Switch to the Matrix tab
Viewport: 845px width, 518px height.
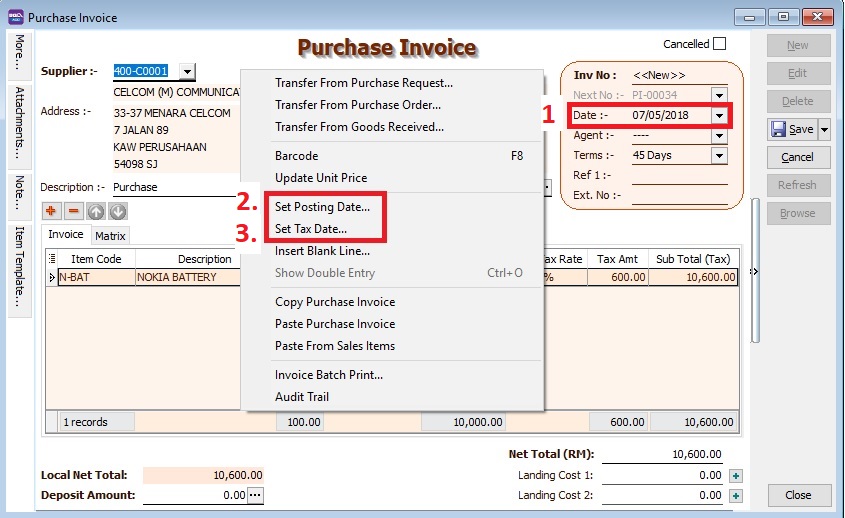click(110, 236)
